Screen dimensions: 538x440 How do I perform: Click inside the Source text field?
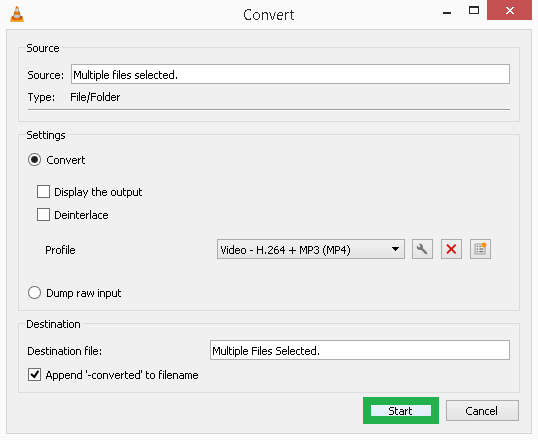point(290,74)
